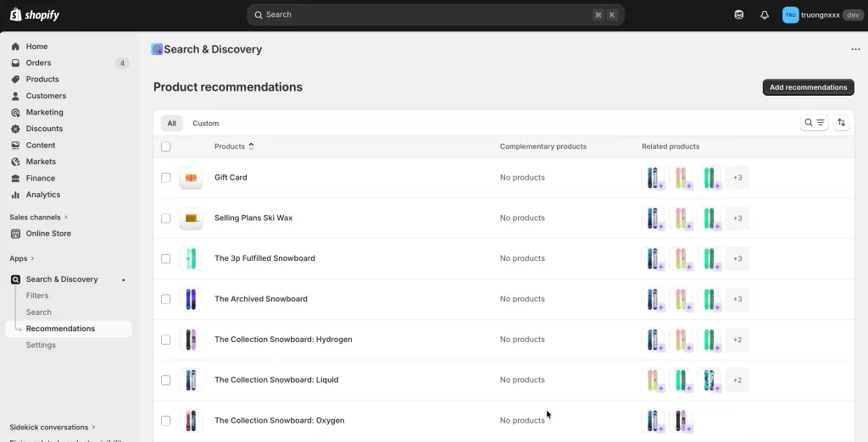Click the Orders count badge 4
The image size is (868, 442).
[x=122, y=63]
